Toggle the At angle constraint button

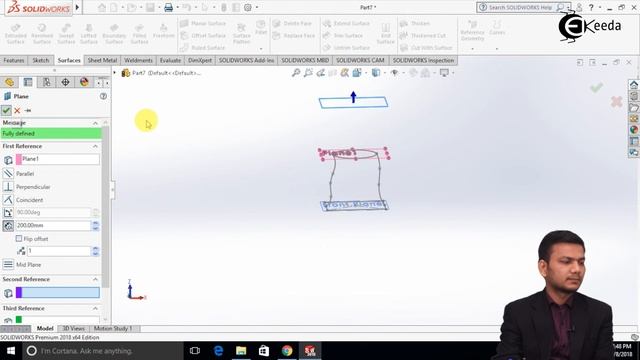[8, 213]
